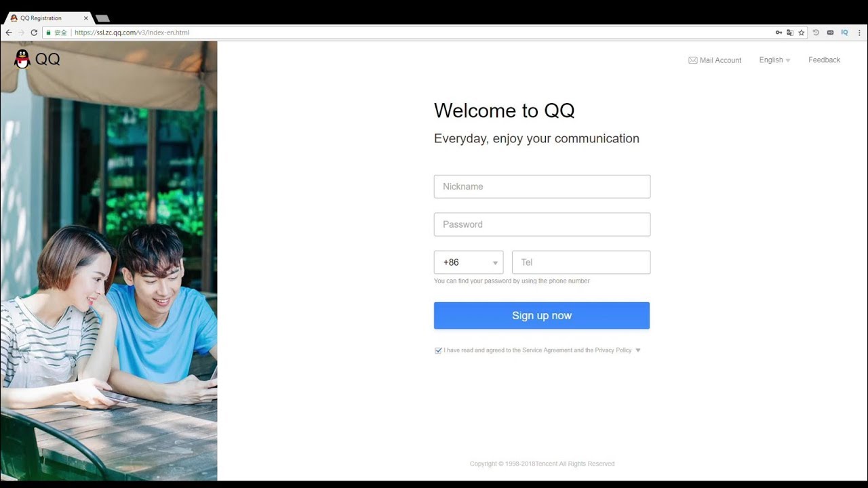
Task: Click the translate page icon
Action: 789,33
